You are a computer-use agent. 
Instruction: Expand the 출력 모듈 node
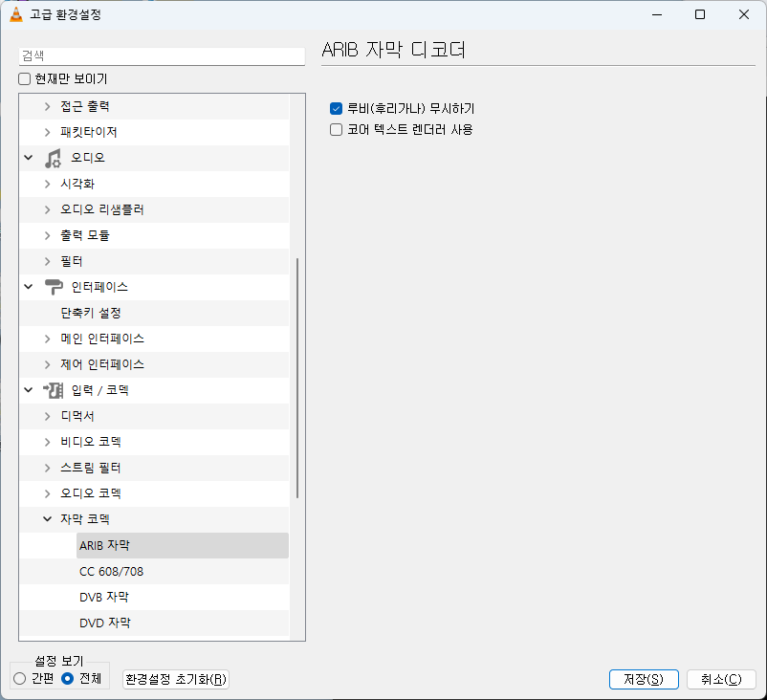[x=48, y=235]
